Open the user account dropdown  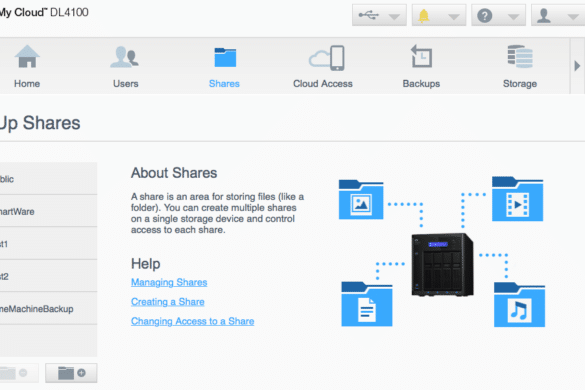pos(558,15)
